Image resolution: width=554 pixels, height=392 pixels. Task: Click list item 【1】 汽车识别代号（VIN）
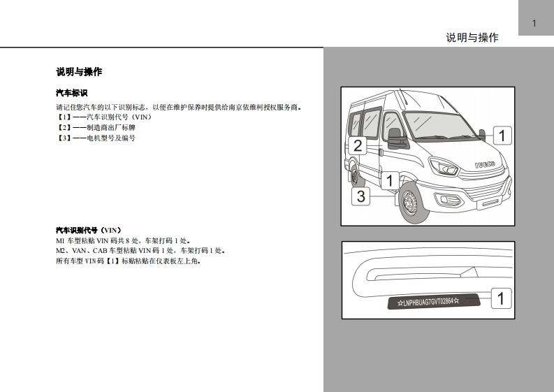tap(103, 117)
